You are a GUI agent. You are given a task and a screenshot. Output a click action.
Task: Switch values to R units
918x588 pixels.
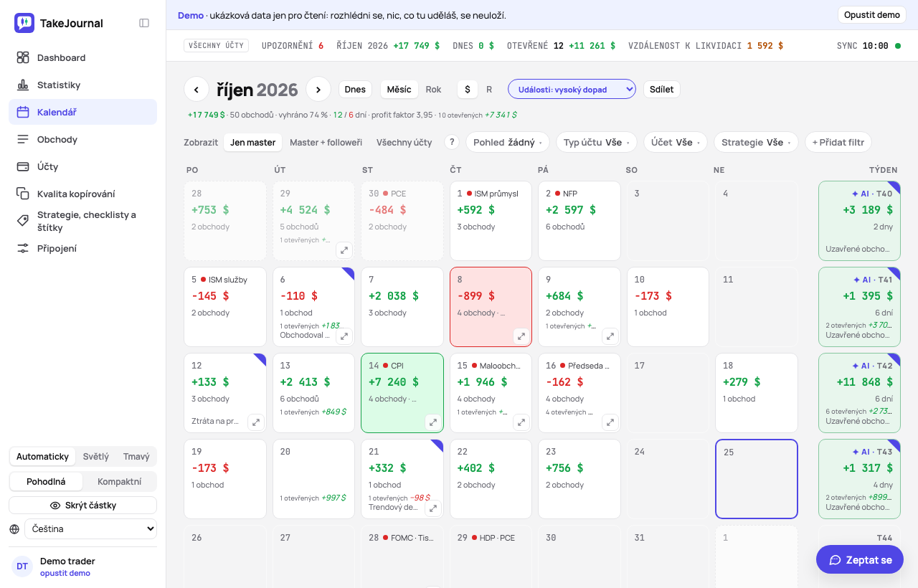(x=489, y=90)
